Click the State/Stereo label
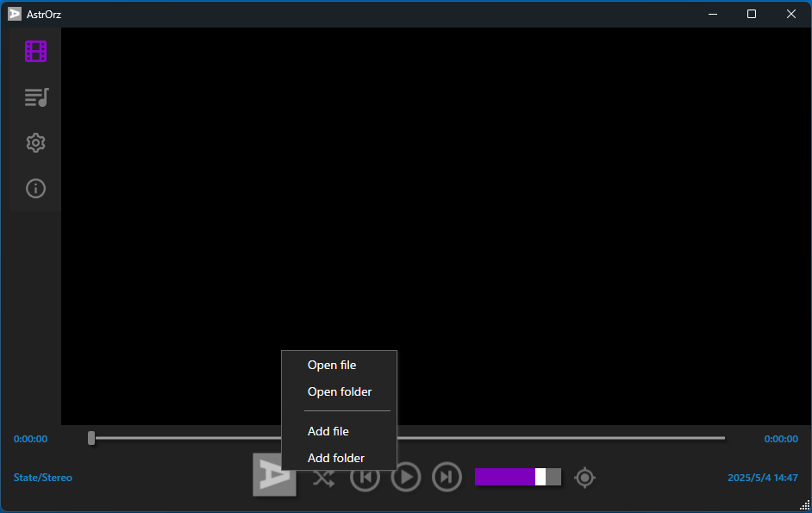Viewport: 812px width, 513px height. (x=43, y=478)
